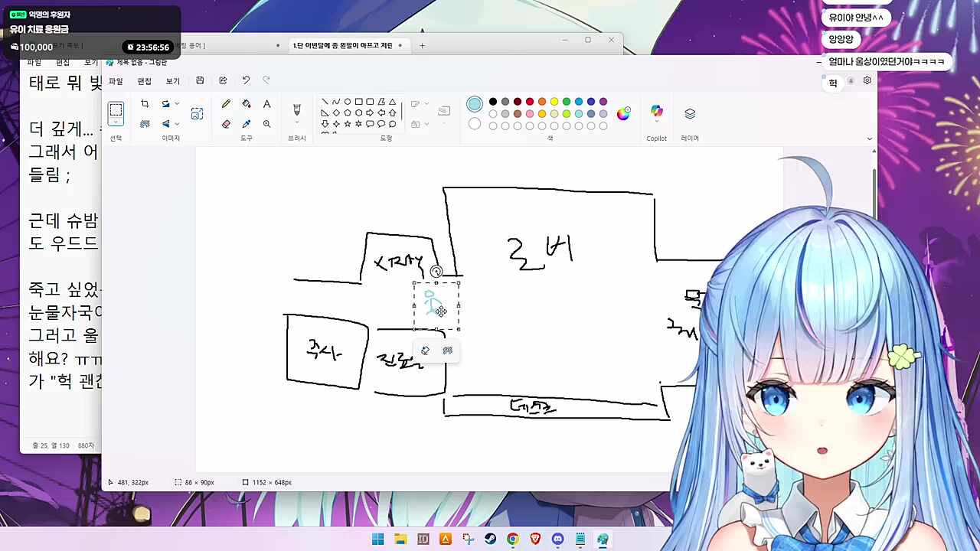The image size is (980, 551).
Task: Pick the red color swatch
Action: [x=530, y=102]
